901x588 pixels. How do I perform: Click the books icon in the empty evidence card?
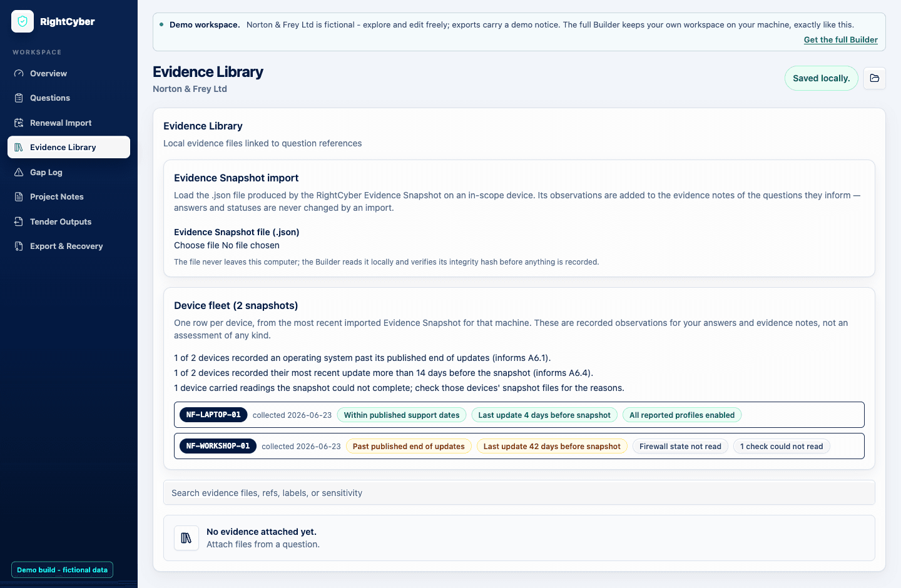[x=186, y=538]
